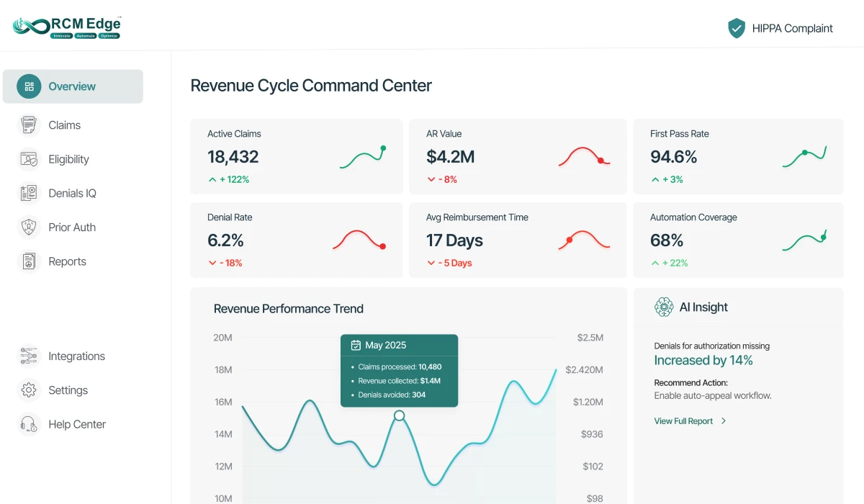Click the Active Claims green sparkline
Image resolution: width=864 pixels, height=504 pixels.
point(364,157)
